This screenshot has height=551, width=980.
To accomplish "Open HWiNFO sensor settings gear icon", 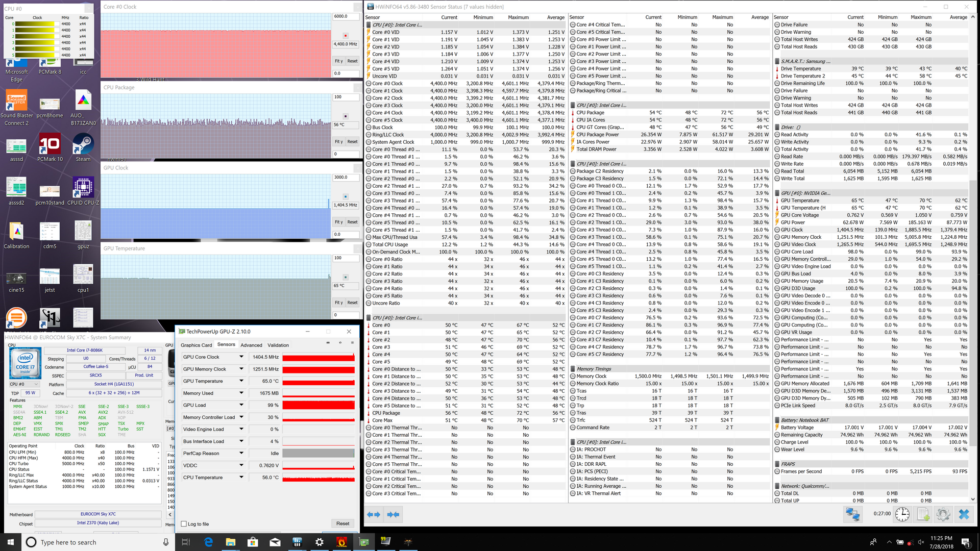I will (943, 514).
